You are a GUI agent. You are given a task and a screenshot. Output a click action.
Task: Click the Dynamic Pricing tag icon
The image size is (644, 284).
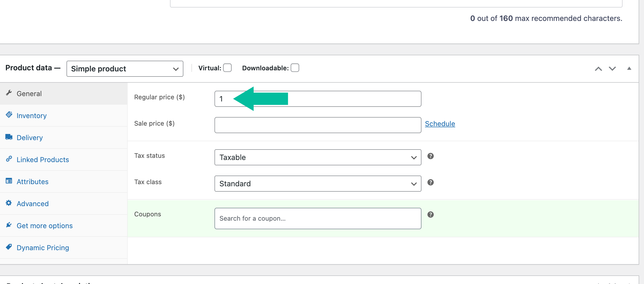point(9,247)
